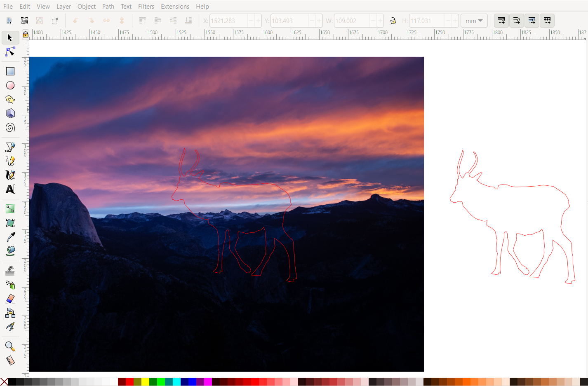This screenshot has height=386, width=588.
Task: Open the Layer menu
Action: (x=64, y=6)
